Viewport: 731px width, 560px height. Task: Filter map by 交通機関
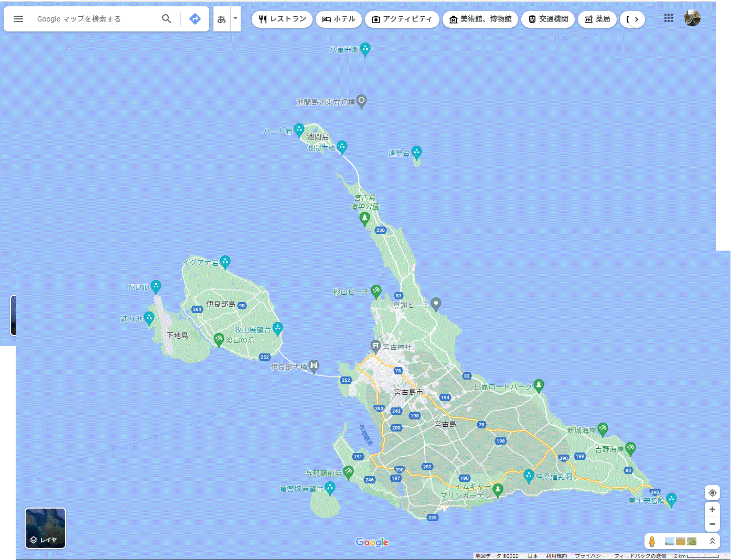[x=548, y=19]
